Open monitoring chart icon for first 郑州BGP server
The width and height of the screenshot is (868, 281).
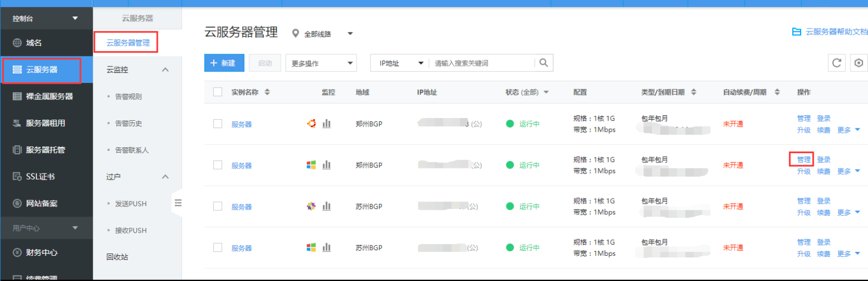click(327, 123)
